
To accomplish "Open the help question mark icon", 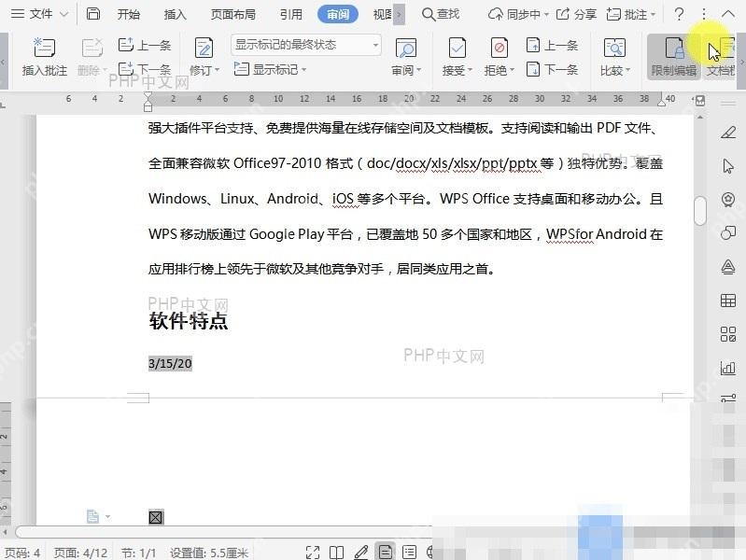I will (679, 14).
